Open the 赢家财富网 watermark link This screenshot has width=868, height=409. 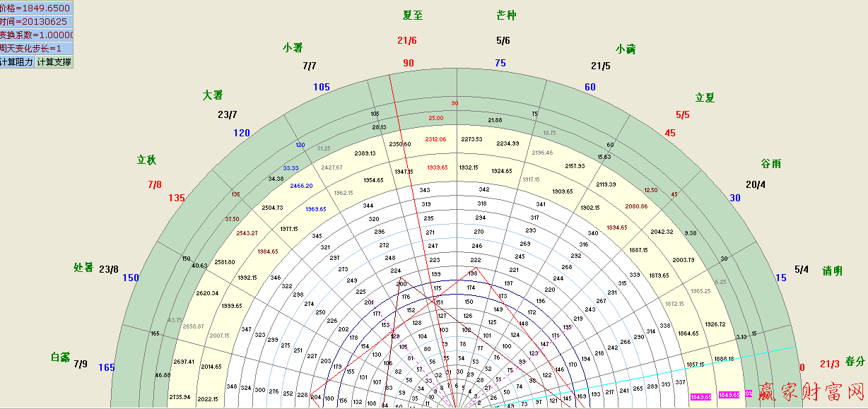point(811,392)
